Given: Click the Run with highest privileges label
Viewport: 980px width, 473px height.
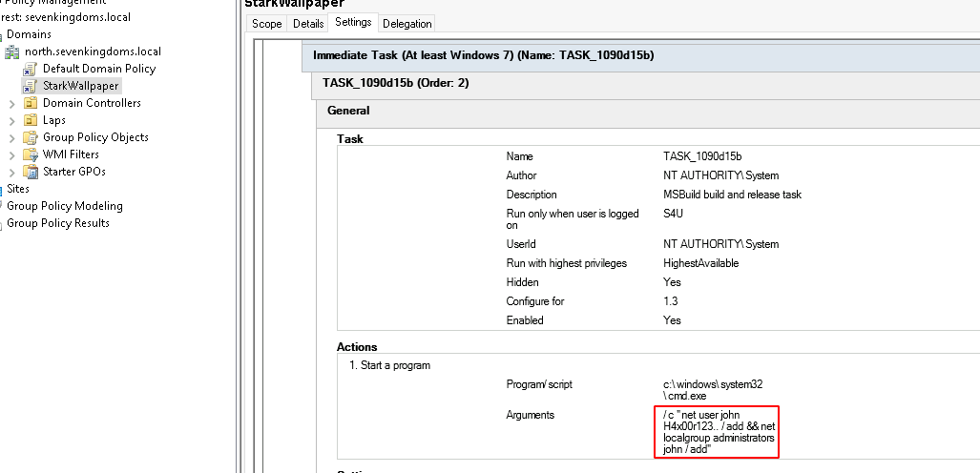Looking at the screenshot, I should (x=566, y=264).
